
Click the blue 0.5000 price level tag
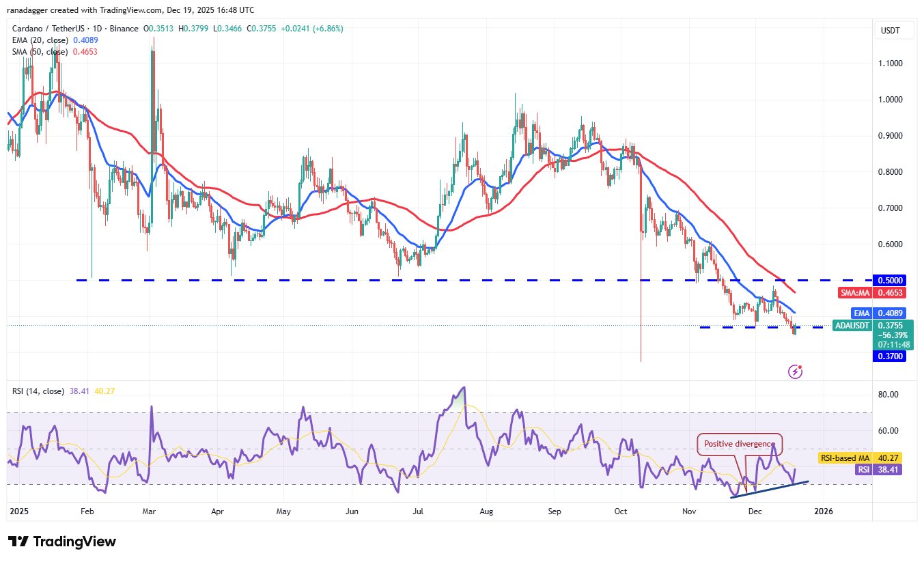[891, 280]
